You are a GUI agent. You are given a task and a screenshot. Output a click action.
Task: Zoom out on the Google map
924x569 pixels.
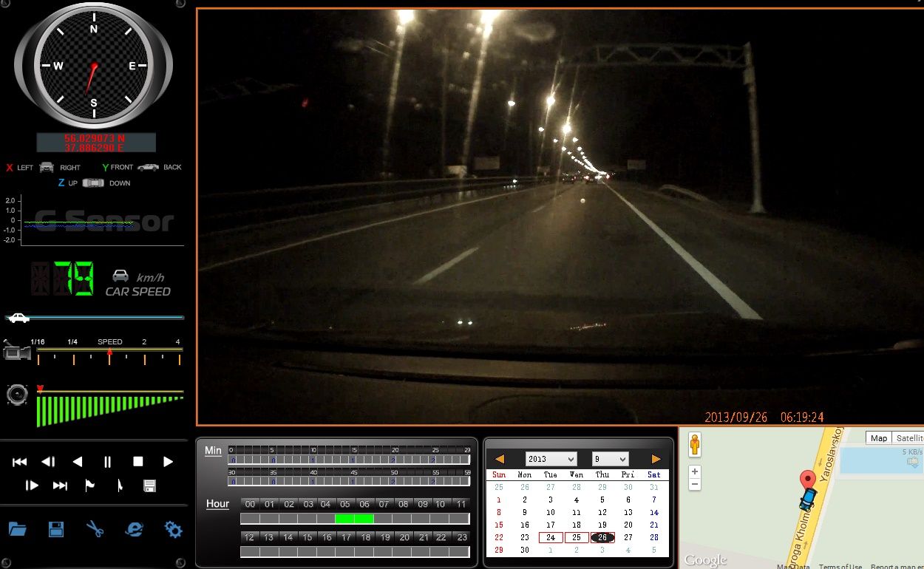point(694,485)
